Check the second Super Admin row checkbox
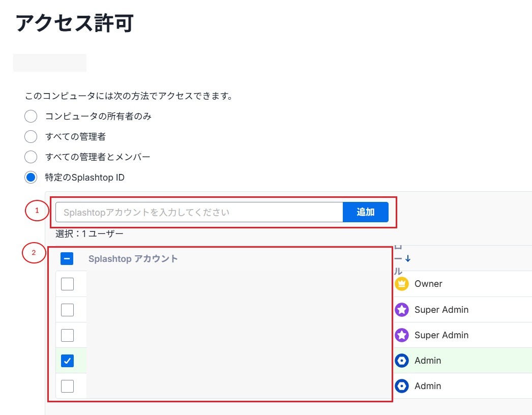This screenshot has height=415, width=532. 67,335
